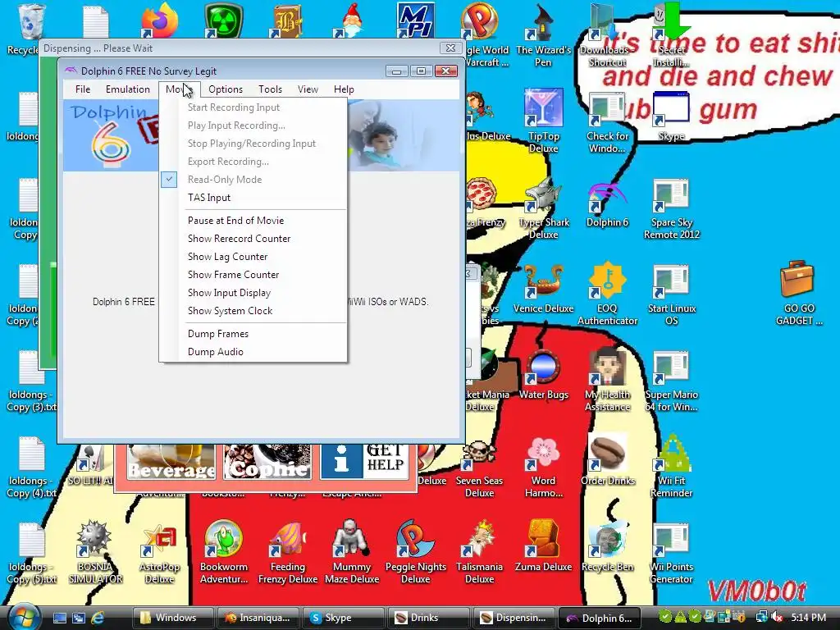
Task: Select AstroPop Deluxe desktop icon
Action: coord(159,555)
